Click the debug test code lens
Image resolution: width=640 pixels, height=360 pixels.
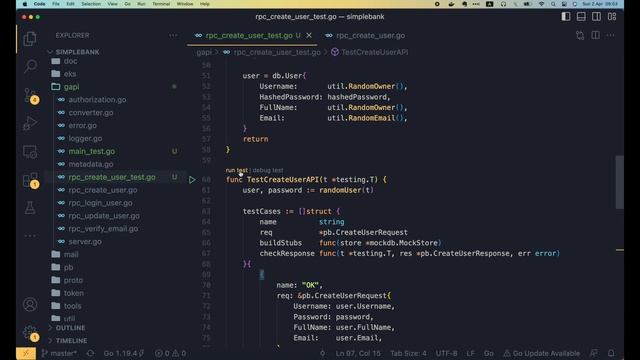tap(268, 170)
